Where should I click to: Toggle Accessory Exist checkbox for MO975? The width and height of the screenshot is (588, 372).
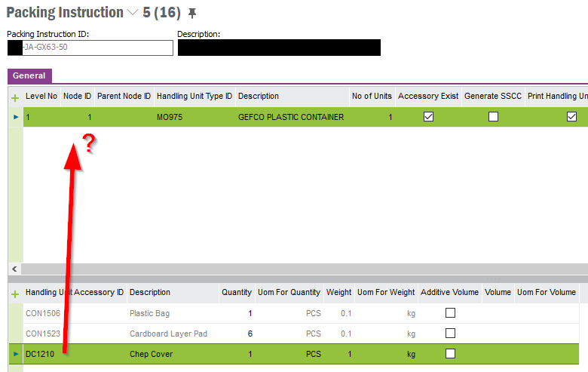428,117
